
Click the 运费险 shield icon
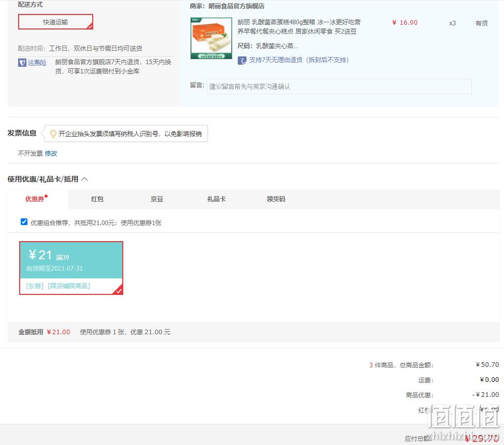tap(22, 63)
